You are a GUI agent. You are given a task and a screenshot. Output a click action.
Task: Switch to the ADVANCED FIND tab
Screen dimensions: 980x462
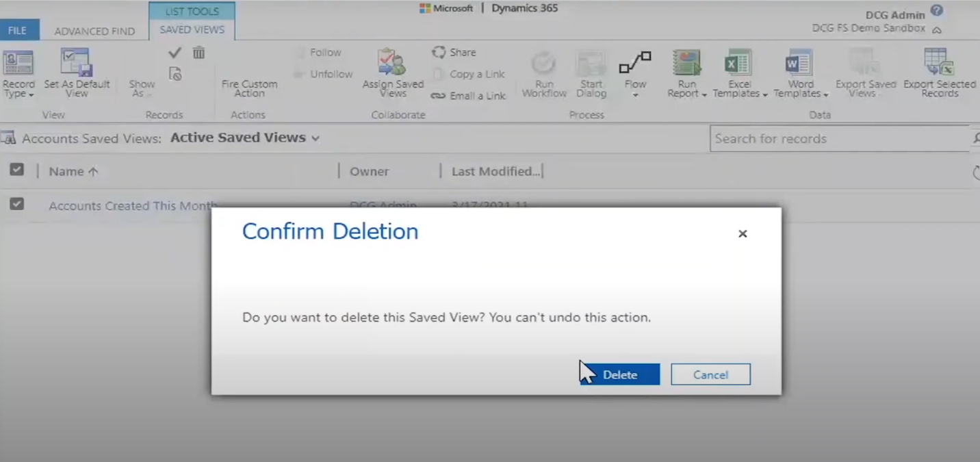[94, 31]
